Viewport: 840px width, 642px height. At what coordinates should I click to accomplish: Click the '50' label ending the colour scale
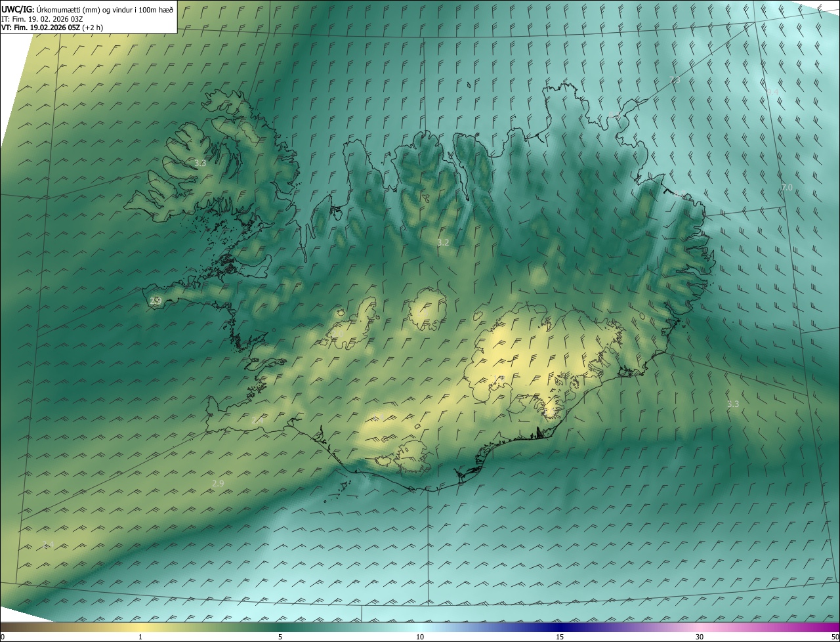(x=835, y=637)
